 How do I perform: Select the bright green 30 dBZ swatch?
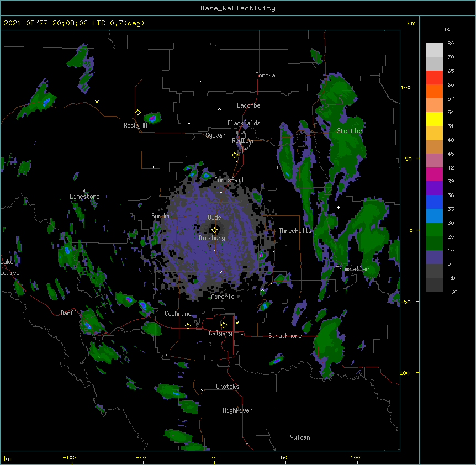point(434,230)
